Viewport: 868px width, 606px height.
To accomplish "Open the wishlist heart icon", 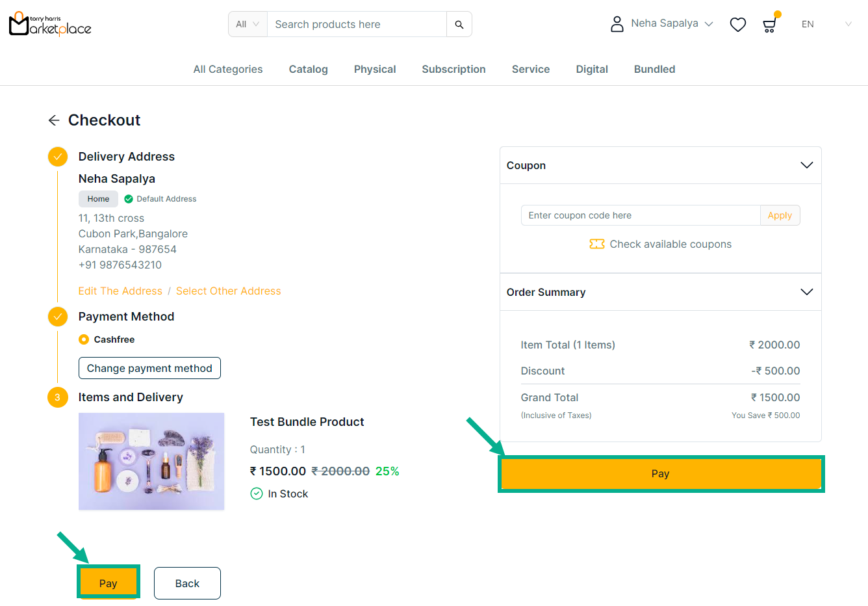I will pos(737,25).
